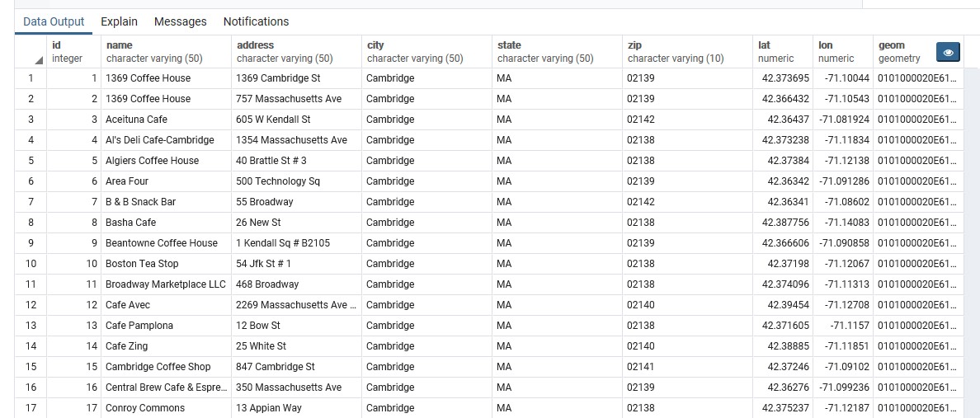Click address cell '54 Jfk St # 1'
This screenshot has width=980, height=418.
[296, 264]
